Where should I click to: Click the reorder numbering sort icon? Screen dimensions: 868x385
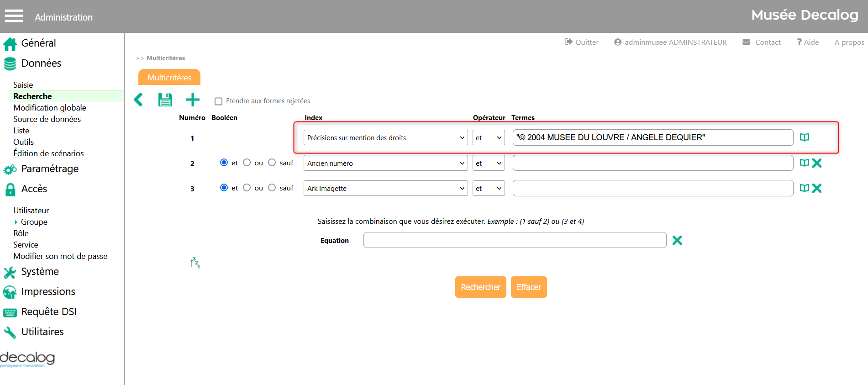[x=195, y=263]
